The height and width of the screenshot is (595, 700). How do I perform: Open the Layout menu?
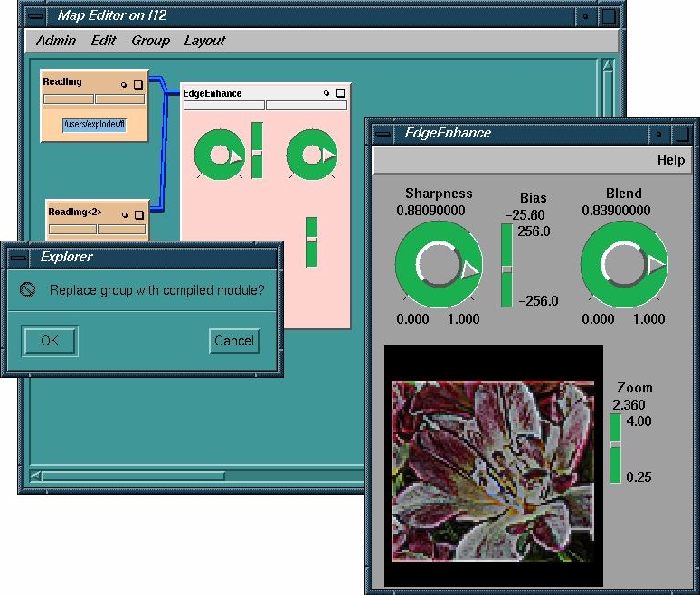(204, 41)
